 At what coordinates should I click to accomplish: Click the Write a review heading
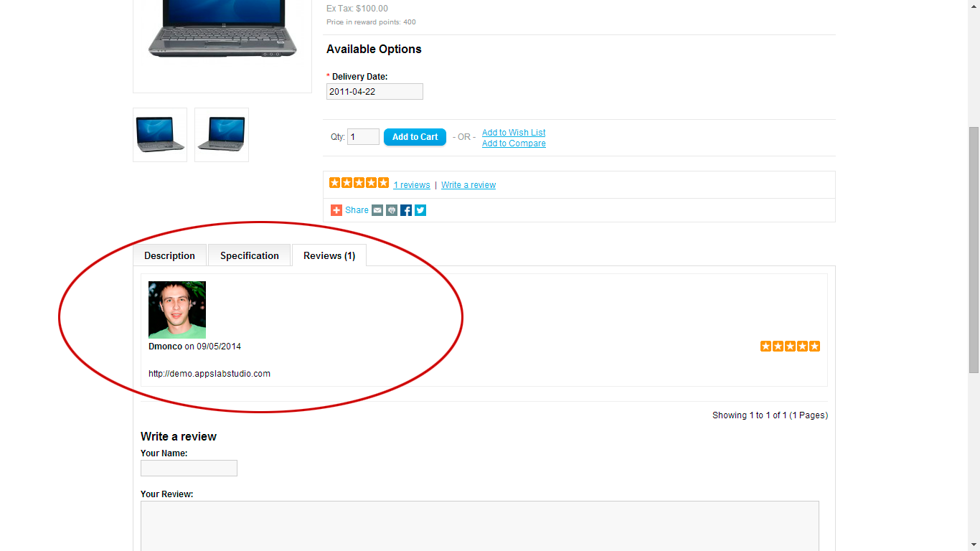click(x=179, y=437)
